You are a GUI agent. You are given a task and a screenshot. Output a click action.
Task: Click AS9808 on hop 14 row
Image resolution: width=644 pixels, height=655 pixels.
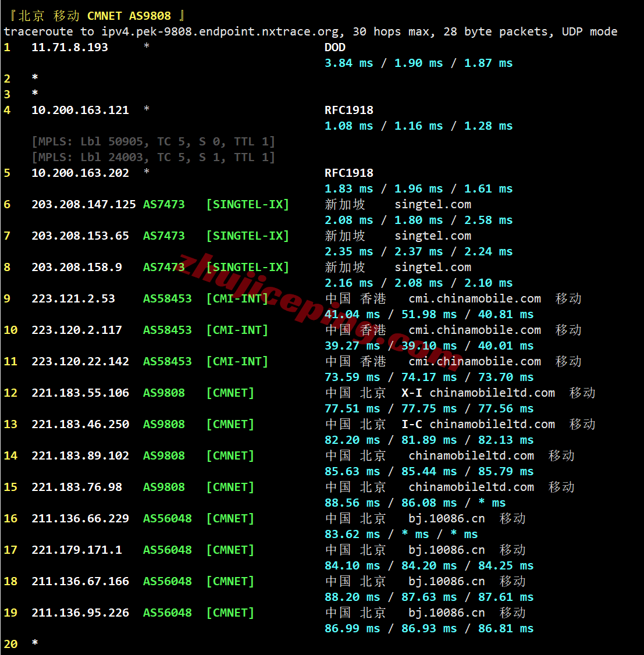coord(163,455)
